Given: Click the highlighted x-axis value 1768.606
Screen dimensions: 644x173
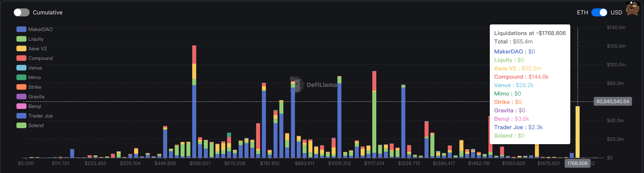Looking at the screenshot, I should (578, 163).
